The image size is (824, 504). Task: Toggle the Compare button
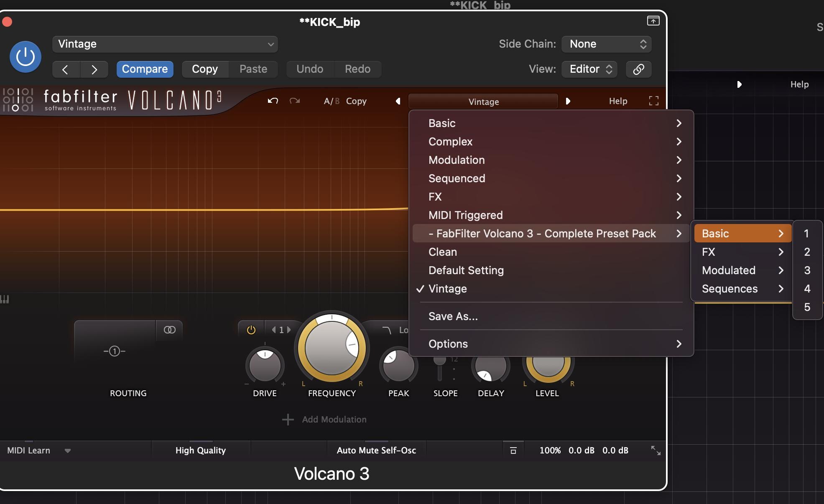(x=145, y=69)
